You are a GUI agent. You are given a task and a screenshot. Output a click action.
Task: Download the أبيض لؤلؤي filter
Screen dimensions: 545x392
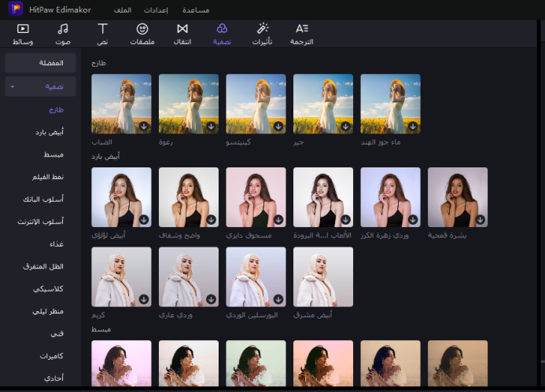(x=144, y=220)
